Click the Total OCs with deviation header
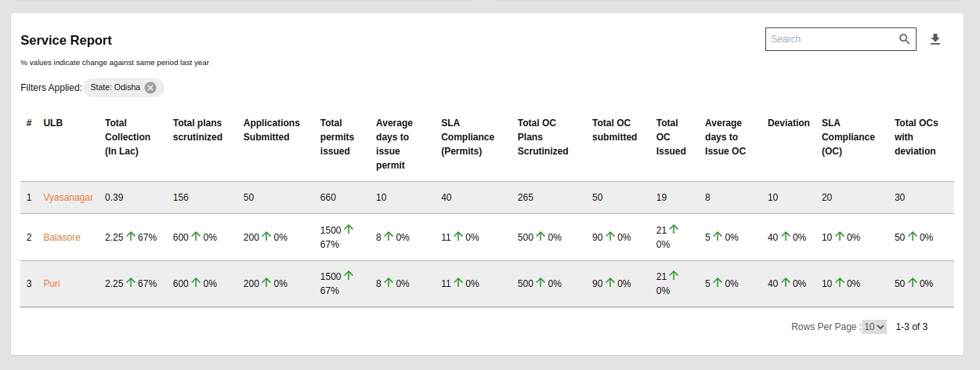Viewport: 980px width, 370px height. tap(916, 137)
